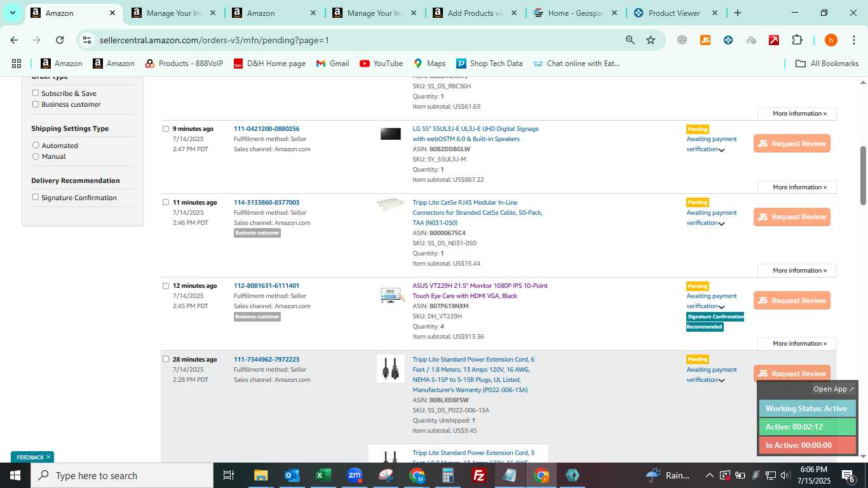Image resolution: width=868 pixels, height=488 pixels.
Task: Click the page vertical scrollbar thumb
Action: tap(863, 175)
